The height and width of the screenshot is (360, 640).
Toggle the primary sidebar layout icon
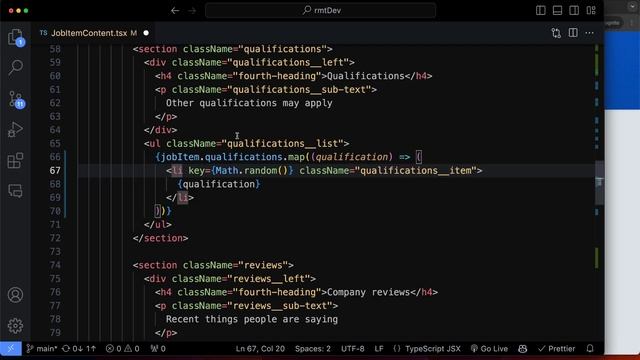[x=540, y=11]
